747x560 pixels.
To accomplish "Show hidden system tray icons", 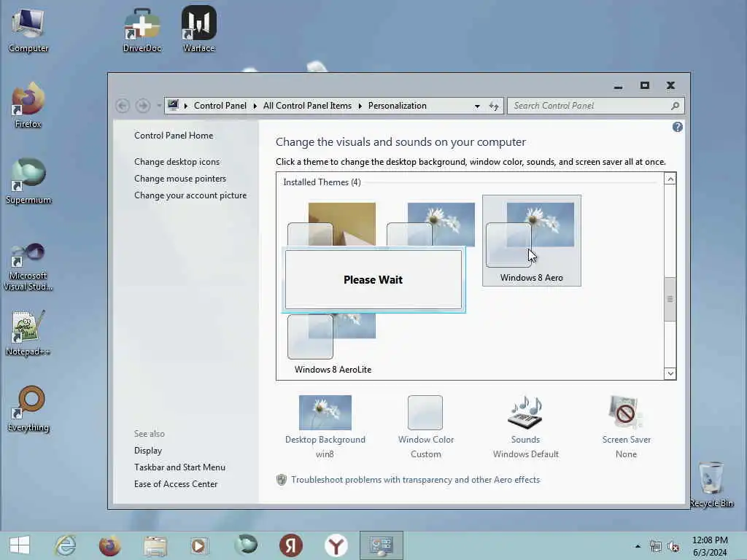I will [x=638, y=546].
